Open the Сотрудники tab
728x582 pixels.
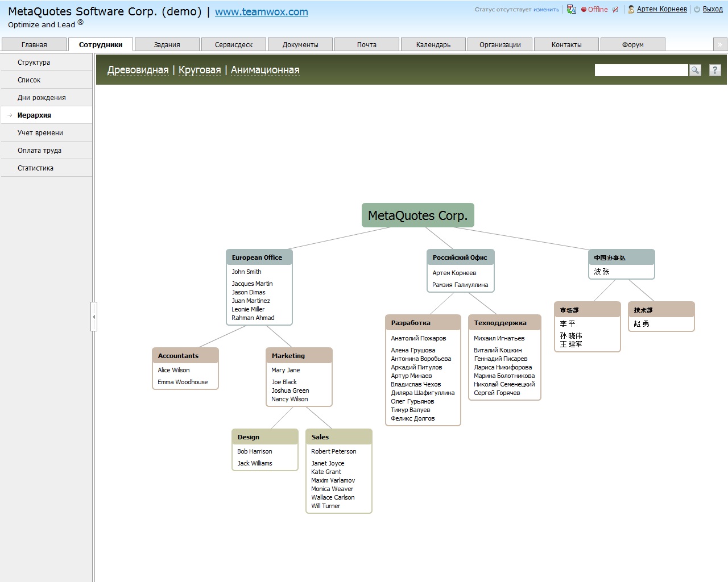click(x=101, y=44)
